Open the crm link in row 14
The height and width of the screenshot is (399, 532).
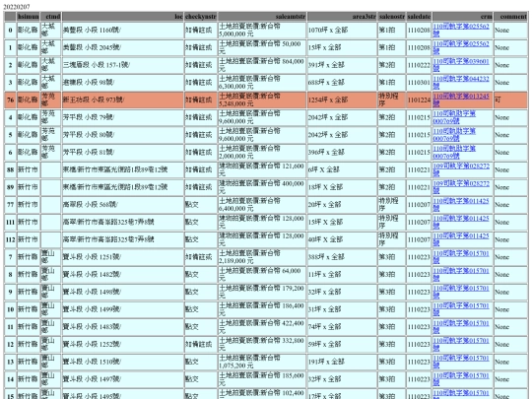pos(461,379)
